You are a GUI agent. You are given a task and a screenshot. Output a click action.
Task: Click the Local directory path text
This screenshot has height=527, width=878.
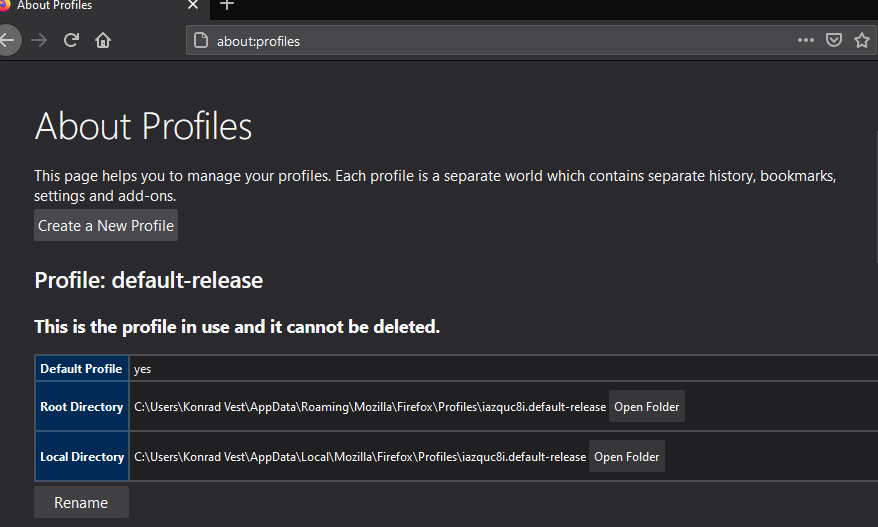[x=360, y=457]
